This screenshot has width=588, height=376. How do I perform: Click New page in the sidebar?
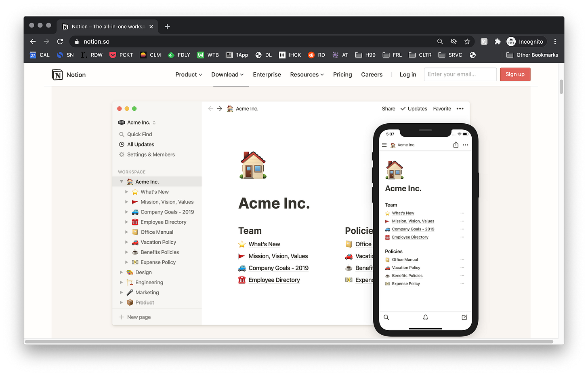click(x=135, y=317)
